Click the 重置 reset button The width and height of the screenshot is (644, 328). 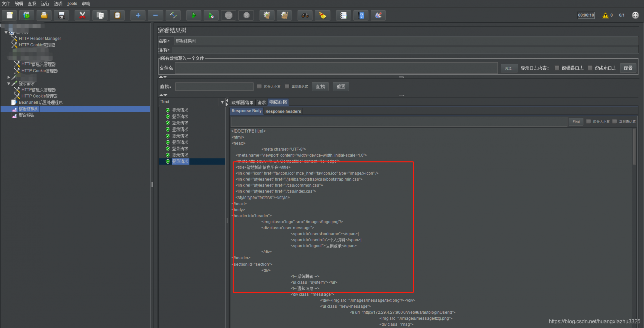point(341,87)
